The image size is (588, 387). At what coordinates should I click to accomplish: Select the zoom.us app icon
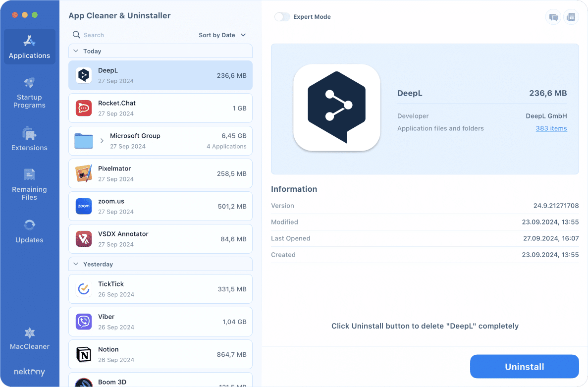click(84, 206)
